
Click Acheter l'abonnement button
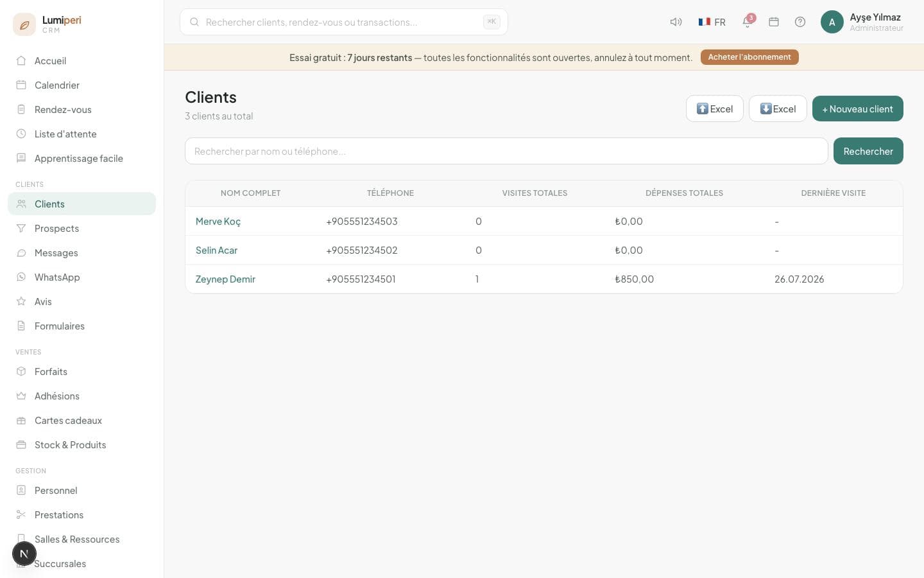click(749, 57)
